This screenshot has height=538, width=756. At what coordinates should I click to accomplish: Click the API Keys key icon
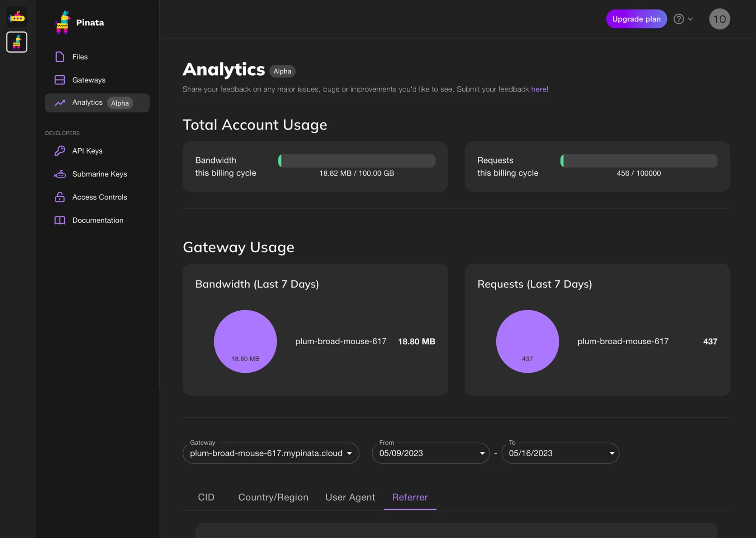point(60,151)
